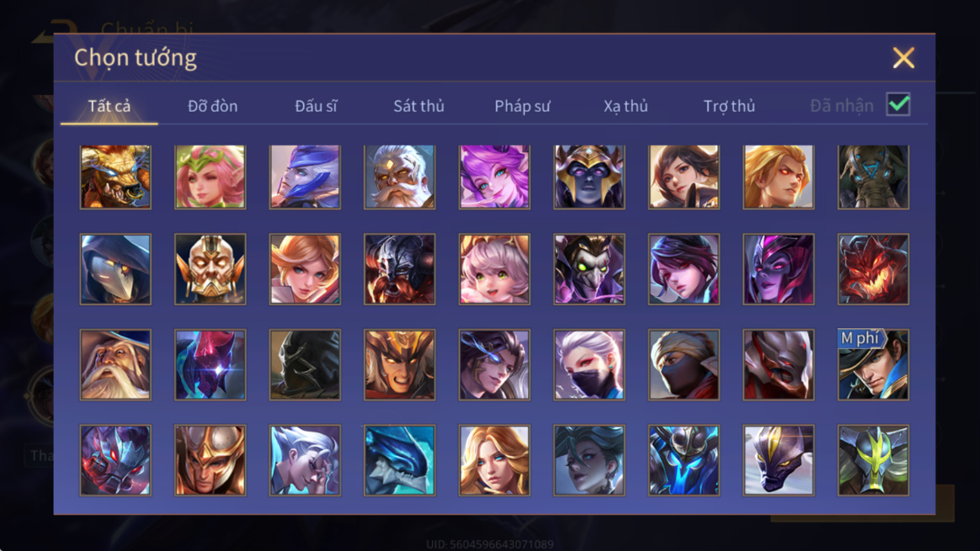Image resolution: width=980 pixels, height=551 pixels.
Task: Select the dark elephant hero portrait
Action: (873, 177)
